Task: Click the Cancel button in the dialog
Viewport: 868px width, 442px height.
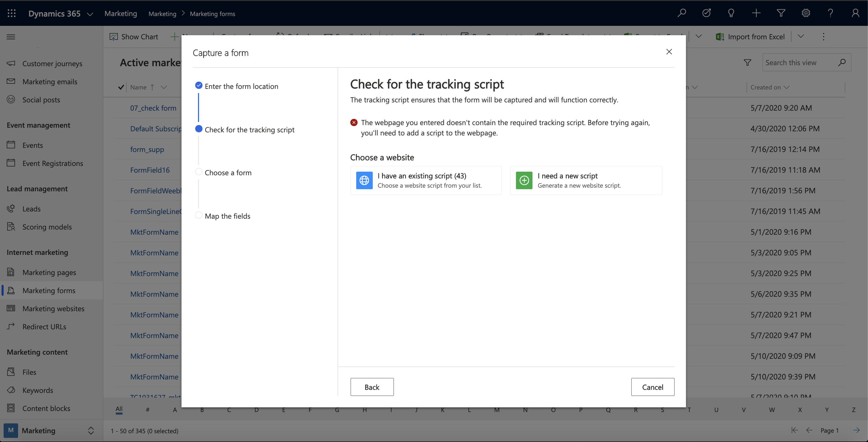Action: [x=653, y=387]
